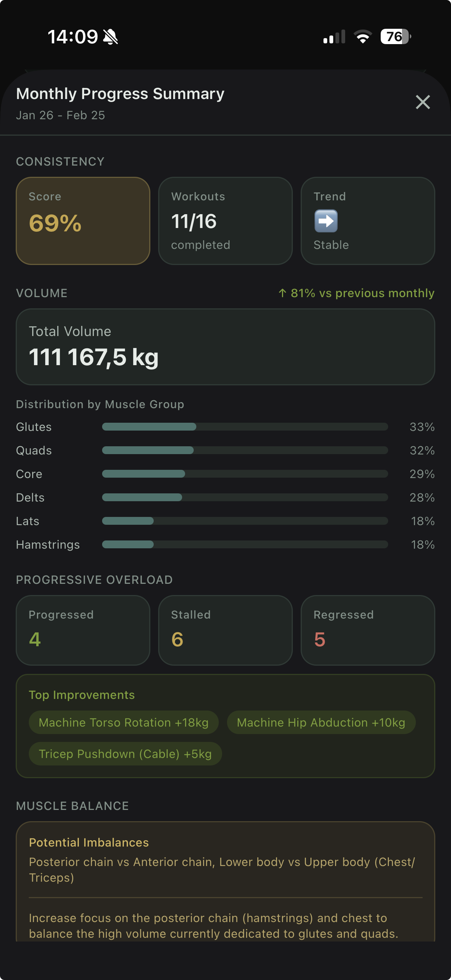Tap the Total Volume card
This screenshot has width=451, height=980.
225,346
